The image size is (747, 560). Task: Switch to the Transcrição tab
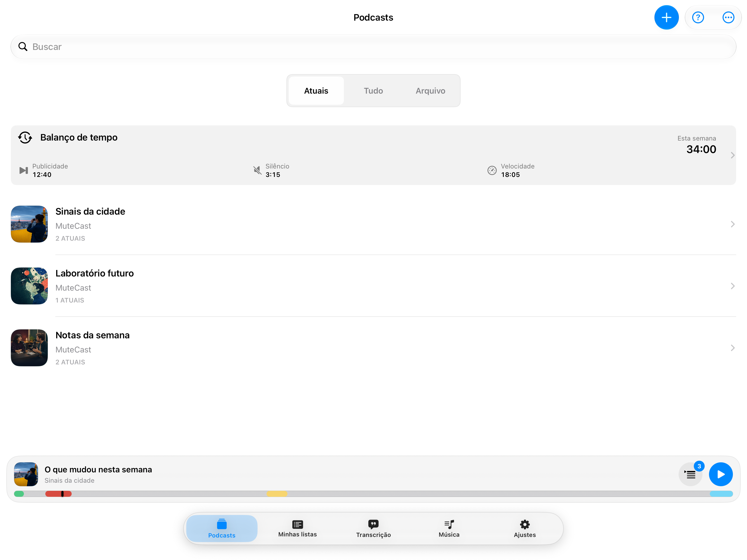(373, 528)
